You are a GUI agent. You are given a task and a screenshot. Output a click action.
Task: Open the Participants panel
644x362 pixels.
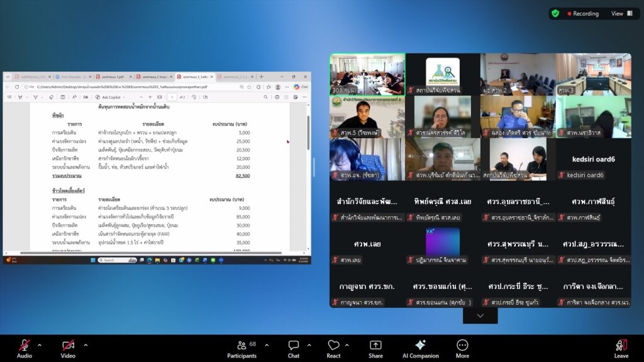click(241, 346)
